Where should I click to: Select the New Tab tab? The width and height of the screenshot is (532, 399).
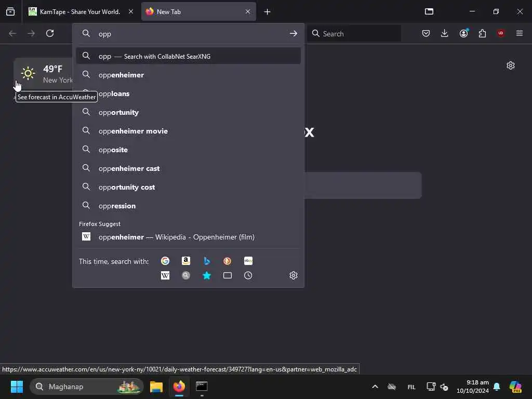198,12
